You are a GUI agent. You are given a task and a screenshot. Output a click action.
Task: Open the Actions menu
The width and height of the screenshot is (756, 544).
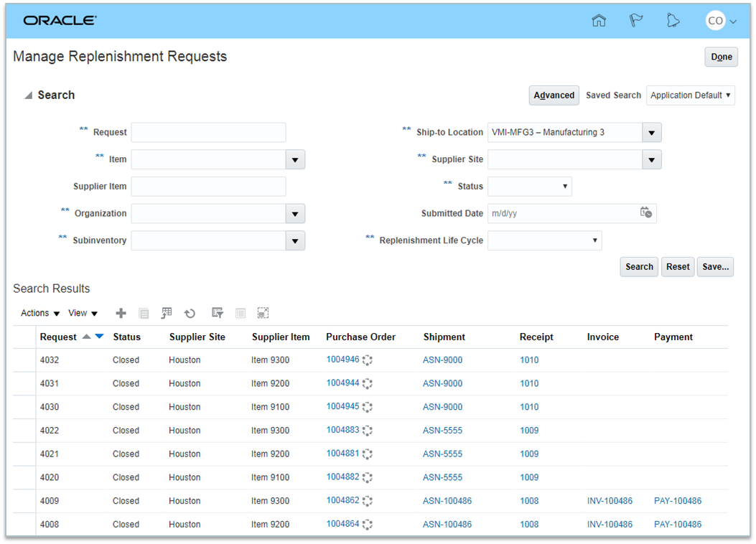pyautogui.click(x=40, y=314)
